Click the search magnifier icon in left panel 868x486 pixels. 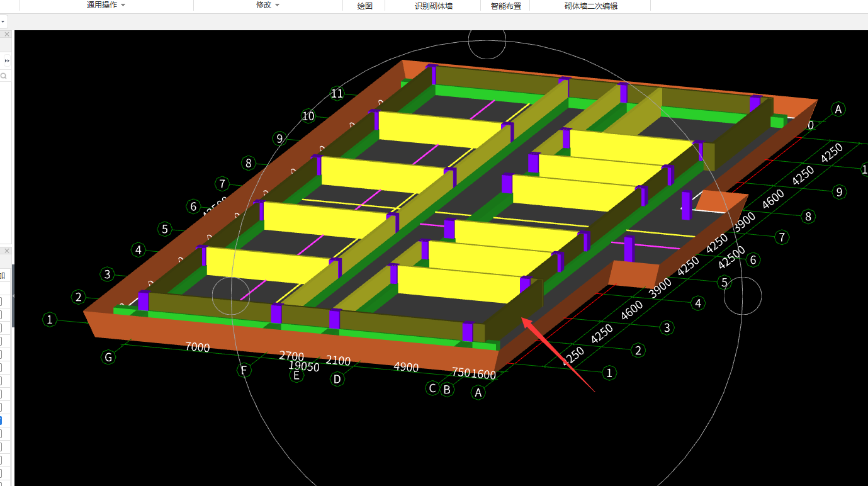click(x=4, y=76)
